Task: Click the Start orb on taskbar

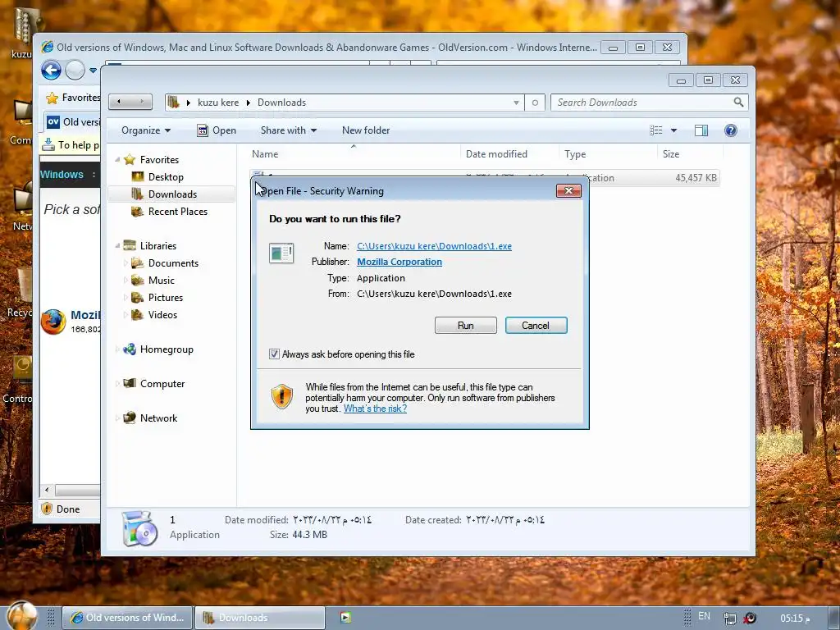Action: [x=21, y=616]
